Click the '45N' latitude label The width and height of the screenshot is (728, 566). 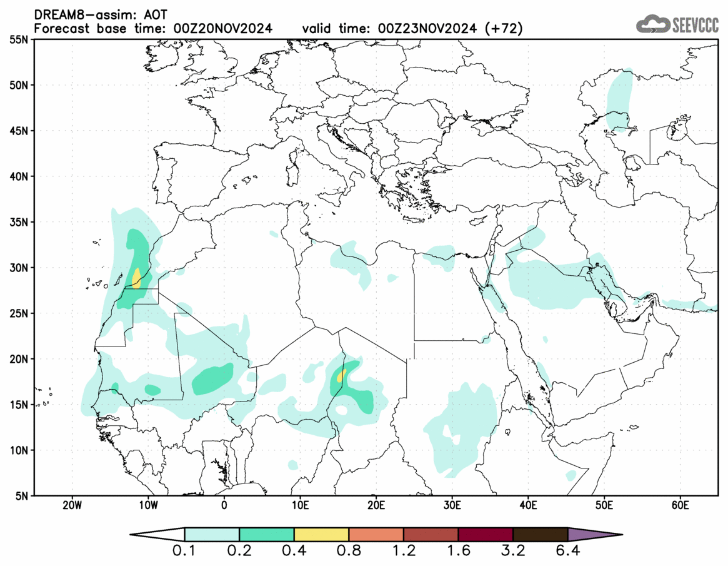[19, 131]
